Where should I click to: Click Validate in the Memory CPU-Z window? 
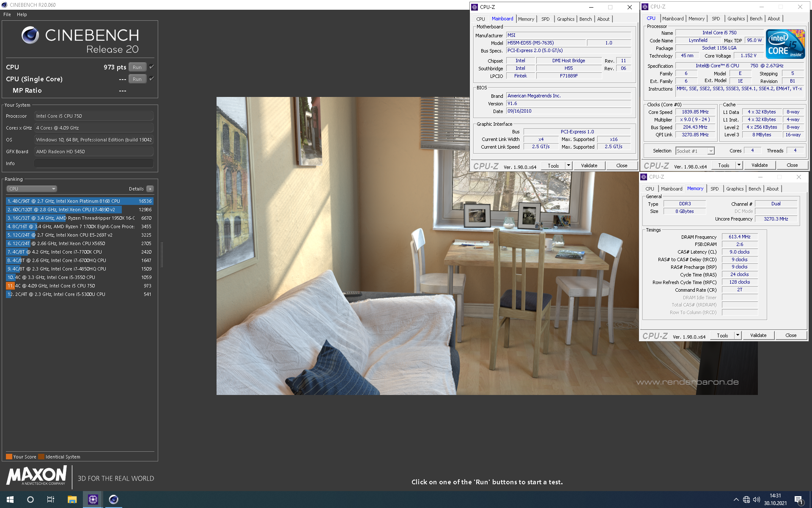[758, 335]
